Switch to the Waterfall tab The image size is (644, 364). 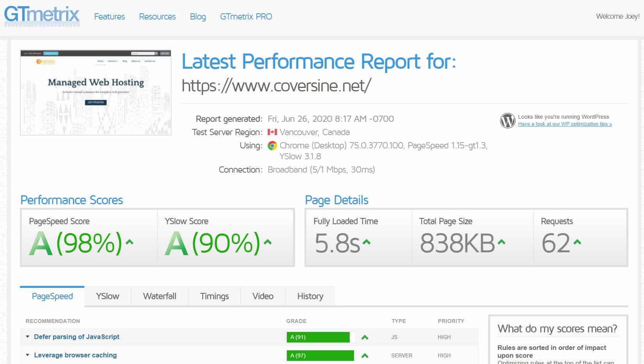point(160,296)
